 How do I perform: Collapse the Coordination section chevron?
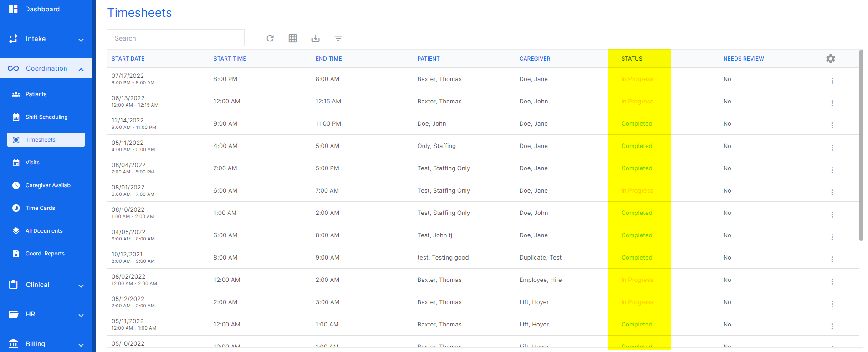point(81,69)
